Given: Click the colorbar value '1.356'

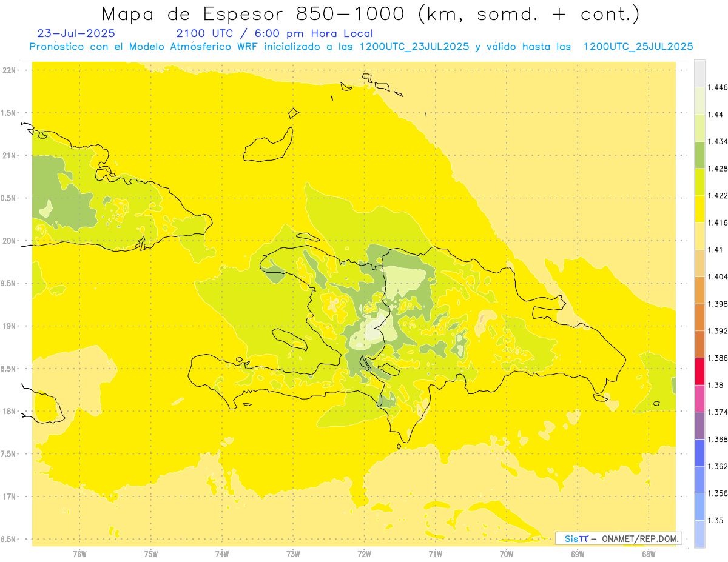Looking at the screenshot, I should pyautogui.click(x=718, y=493).
